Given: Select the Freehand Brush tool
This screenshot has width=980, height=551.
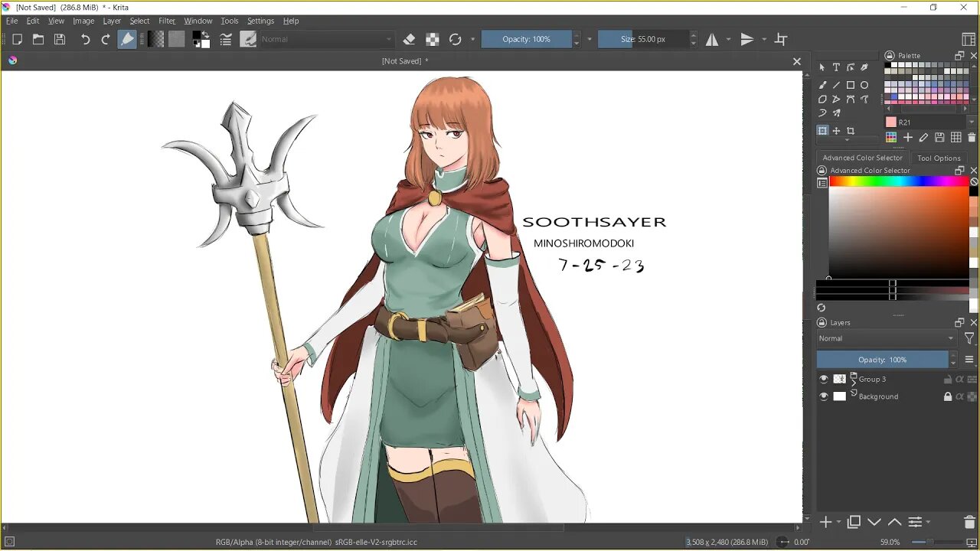Looking at the screenshot, I should (x=822, y=85).
